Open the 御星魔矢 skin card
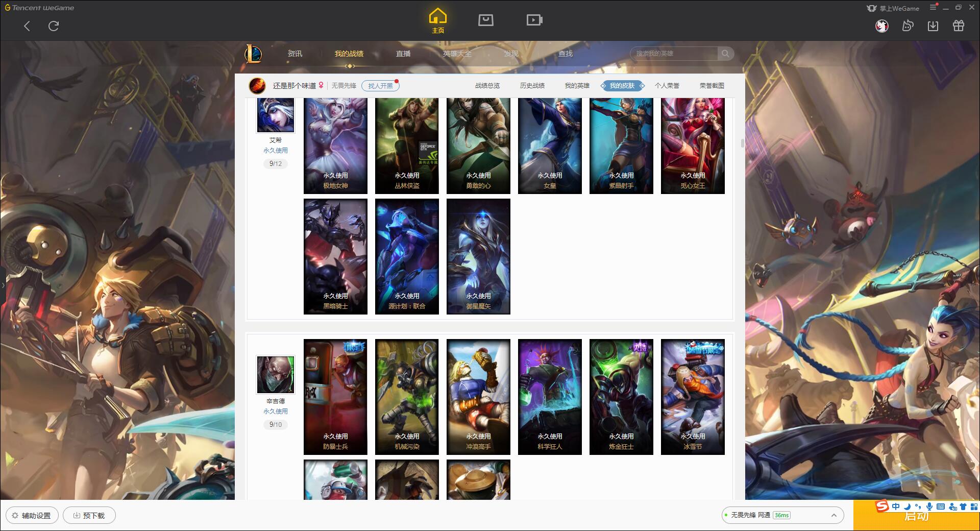The image size is (980, 531). (478, 256)
